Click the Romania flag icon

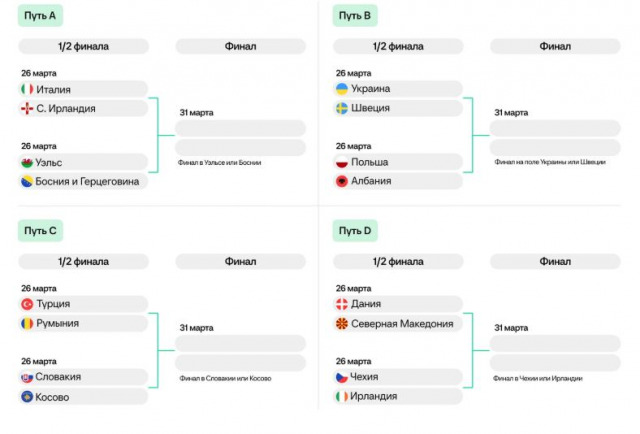27,323
